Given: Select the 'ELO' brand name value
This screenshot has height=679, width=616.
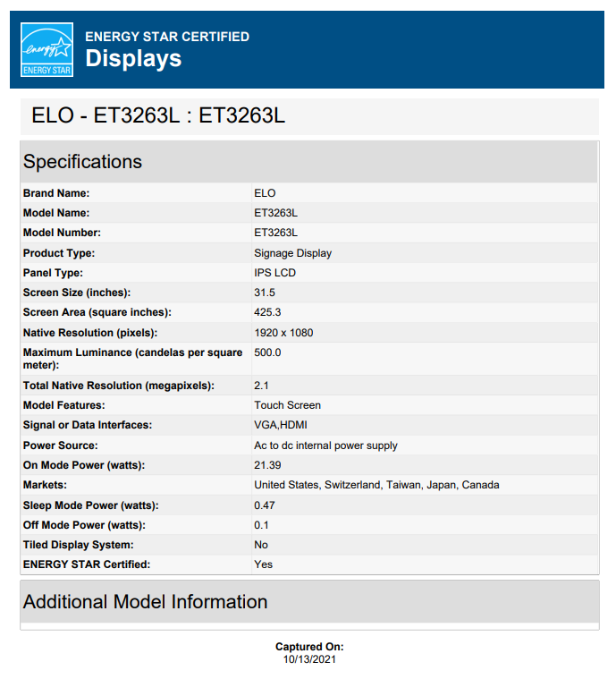Looking at the screenshot, I should click(x=265, y=193).
